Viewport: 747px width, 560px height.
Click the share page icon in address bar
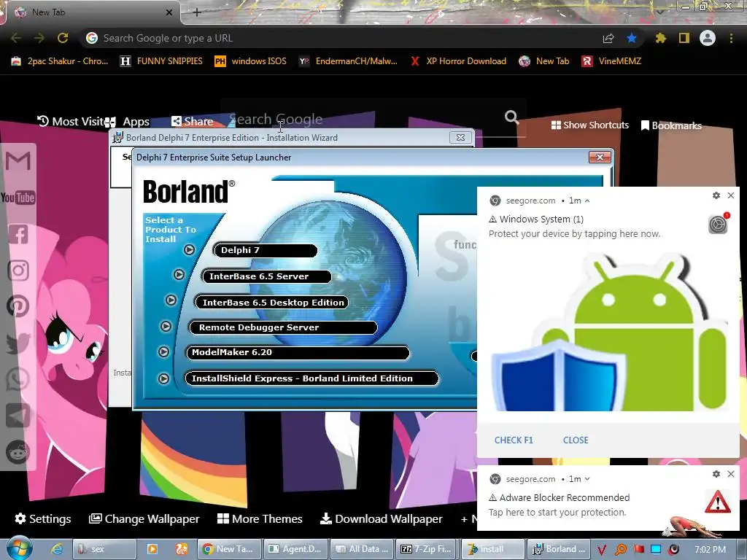click(x=608, y=38)
